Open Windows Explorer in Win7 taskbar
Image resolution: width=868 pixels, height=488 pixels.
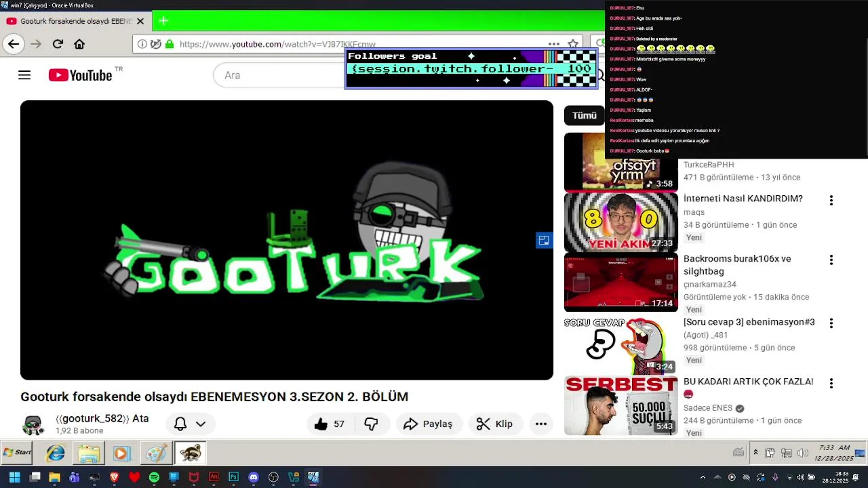(88, 453)
